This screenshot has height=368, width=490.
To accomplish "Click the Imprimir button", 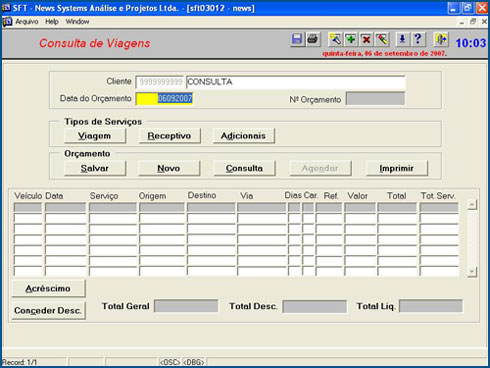I will coord(397,168).
